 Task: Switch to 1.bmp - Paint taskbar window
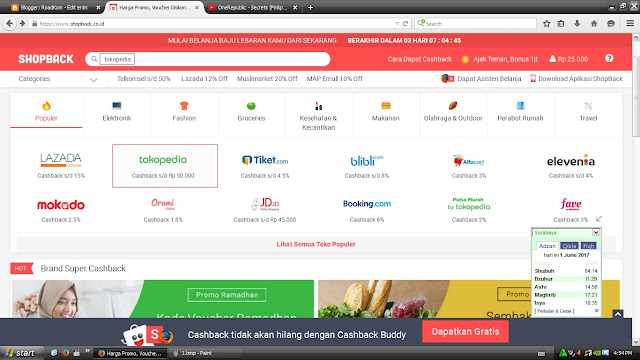(206, 353)
